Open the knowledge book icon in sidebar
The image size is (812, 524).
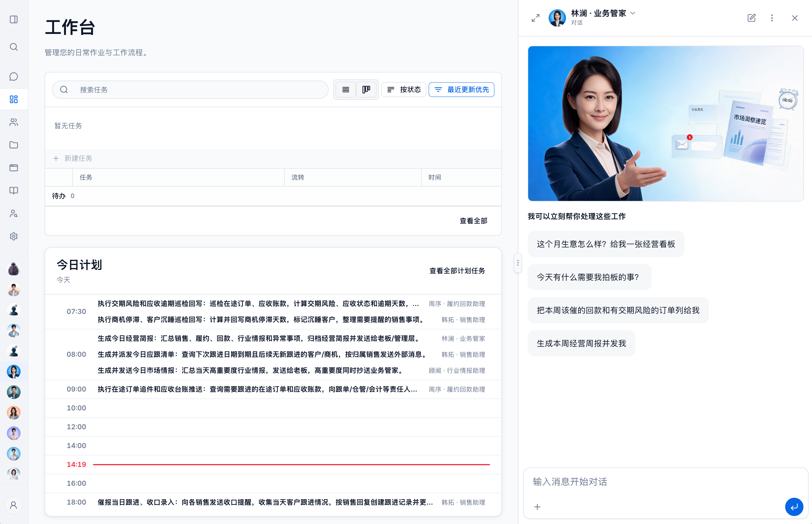click(14, 191)
